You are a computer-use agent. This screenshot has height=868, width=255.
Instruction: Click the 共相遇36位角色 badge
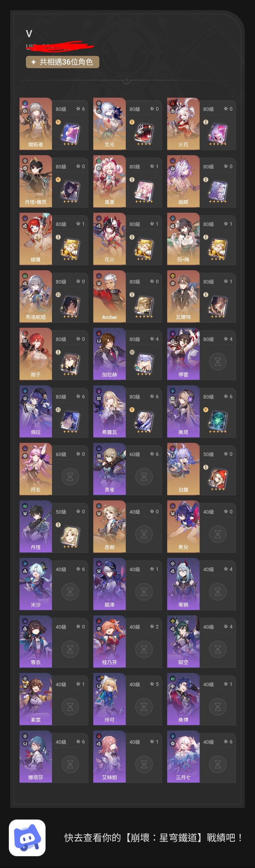(63, 62)
